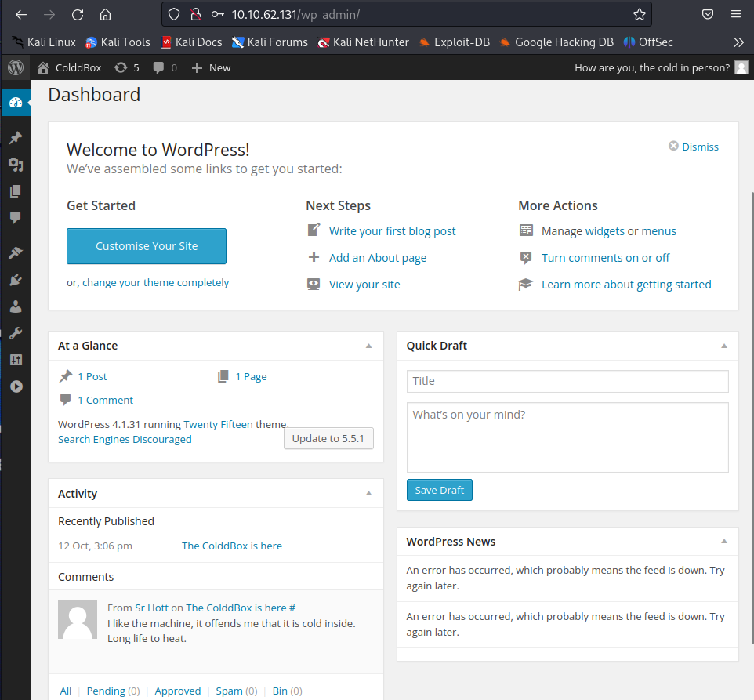This screenshot has height=700, width=754.
Task: Go back using the browser back arrow
Action: (21, 14)
